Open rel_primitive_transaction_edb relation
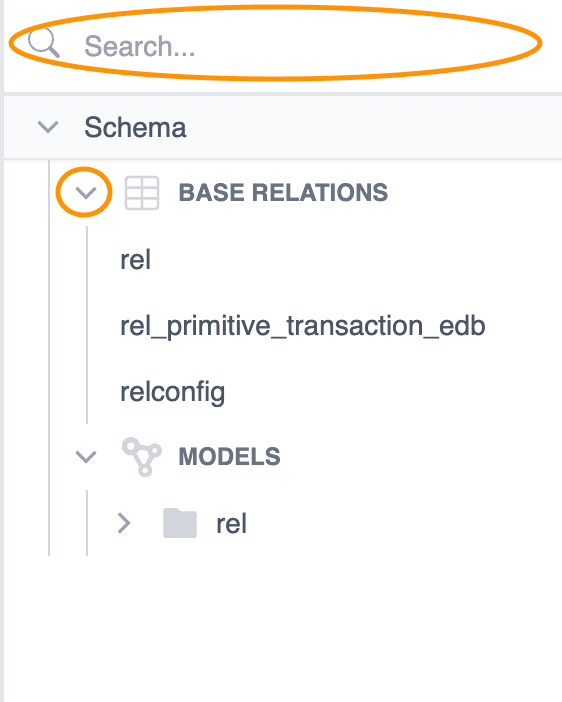 303,326
